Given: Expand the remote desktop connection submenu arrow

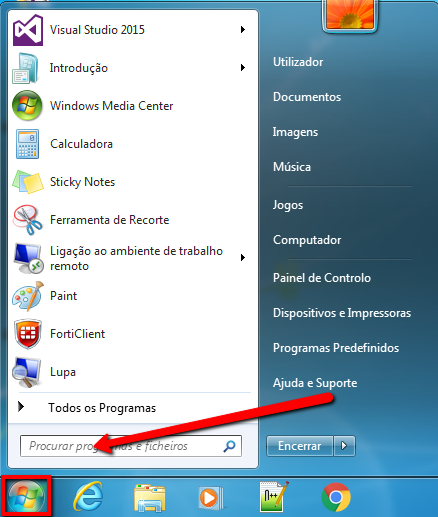Looking at the screenshot, I should (x=243, y=258).
